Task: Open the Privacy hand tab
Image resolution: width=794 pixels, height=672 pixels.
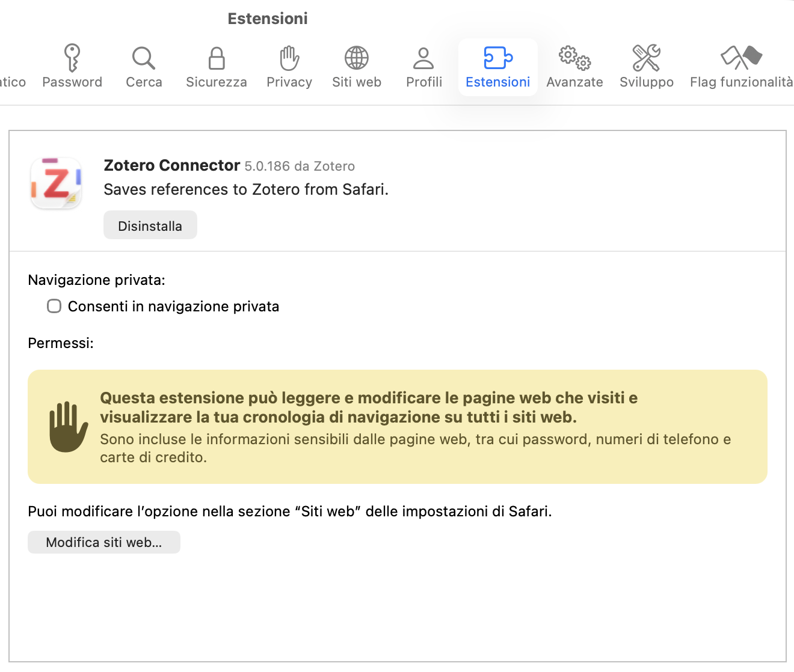Action: (289, 67)
